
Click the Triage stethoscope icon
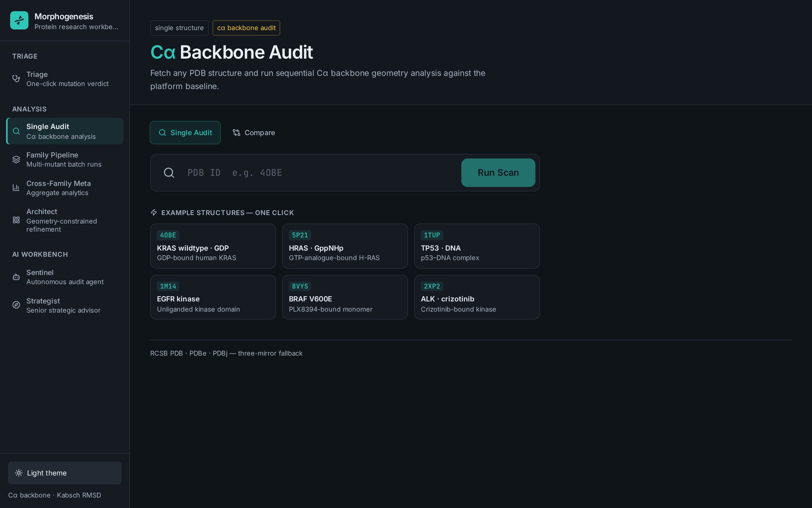[x=16, y=79]
